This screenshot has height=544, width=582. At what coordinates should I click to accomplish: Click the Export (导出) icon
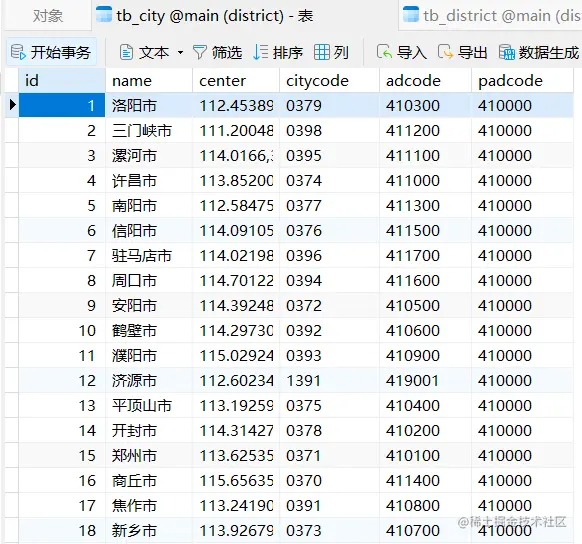pos(445,52)
